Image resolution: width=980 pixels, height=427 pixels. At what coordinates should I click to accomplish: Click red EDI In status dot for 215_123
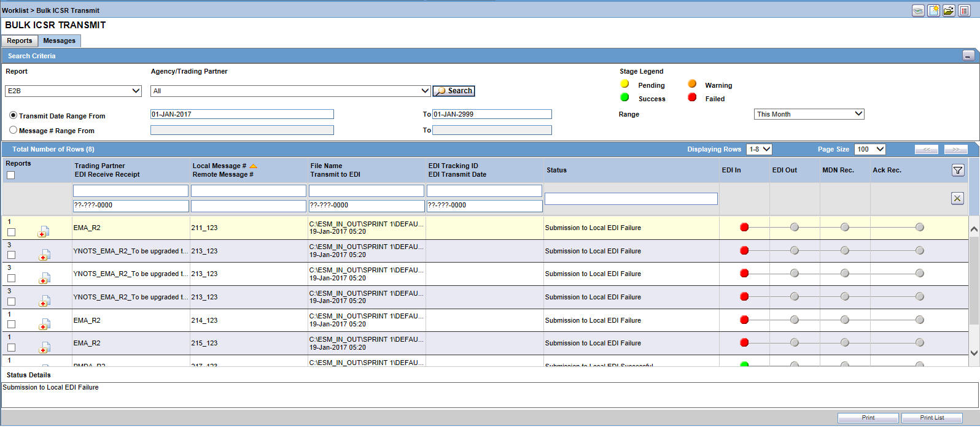point(744,342)
